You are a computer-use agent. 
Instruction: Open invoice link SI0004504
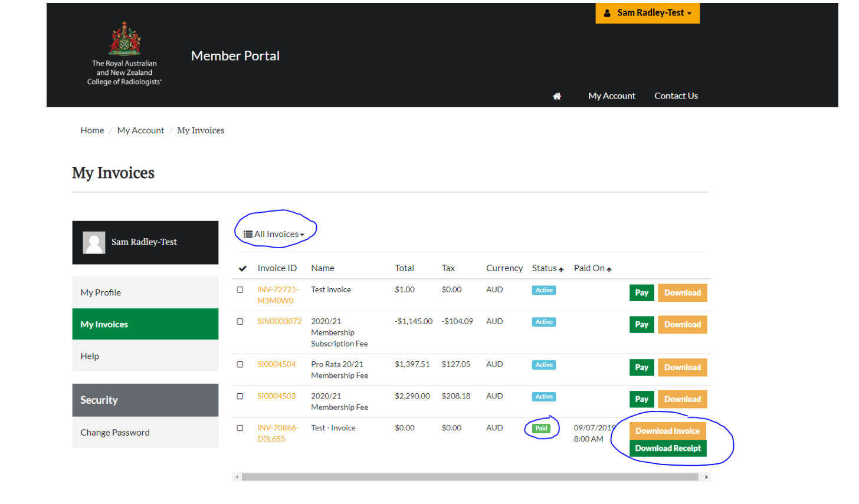pos(276,364)
